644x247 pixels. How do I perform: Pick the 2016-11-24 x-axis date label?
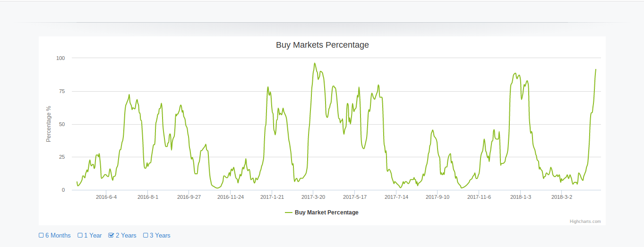point(231,197)
